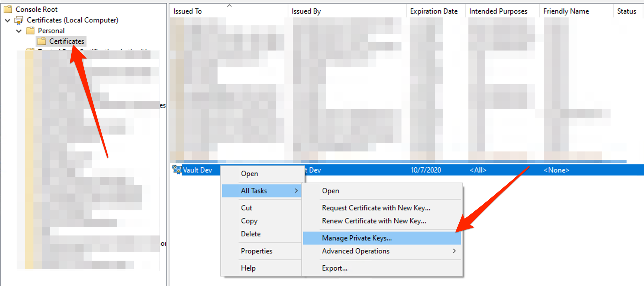This screenshot has width=644, height=286.
Task: Collapse the Personal folder tree node
Action: coord(19,31)
